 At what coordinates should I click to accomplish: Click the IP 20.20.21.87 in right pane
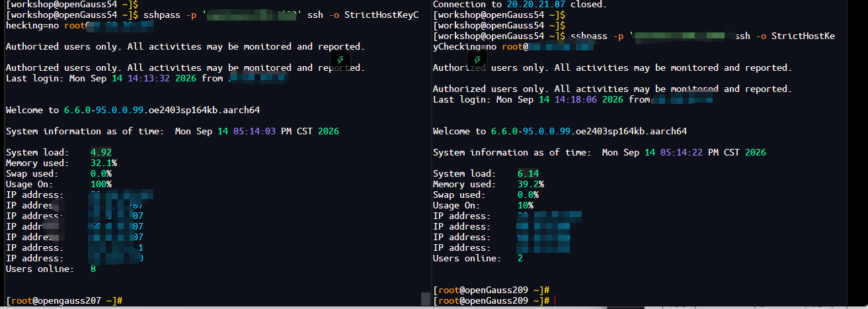tap(536, 5)
